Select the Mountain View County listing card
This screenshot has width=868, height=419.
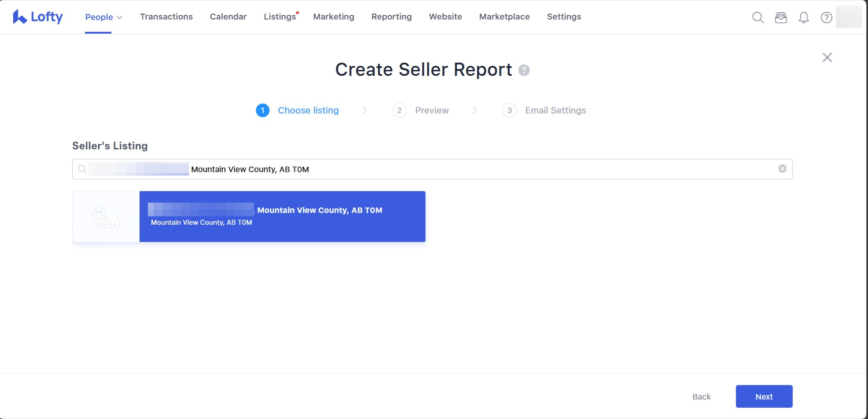(282, 217)
